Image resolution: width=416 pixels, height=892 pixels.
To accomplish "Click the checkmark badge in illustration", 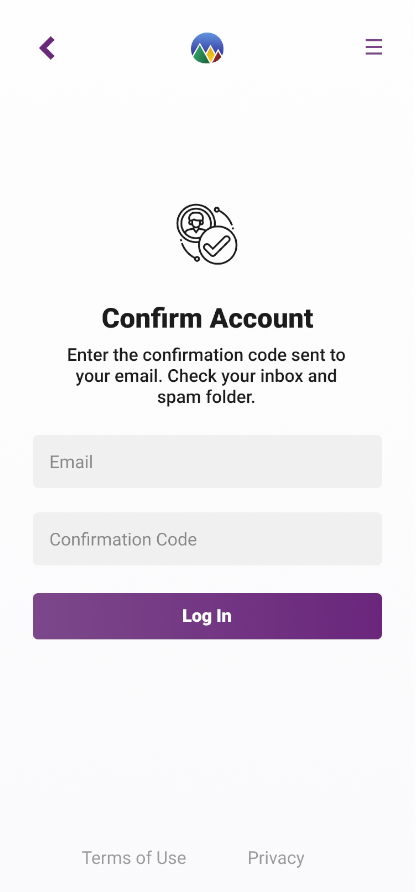I will click(x=218, y=245).
